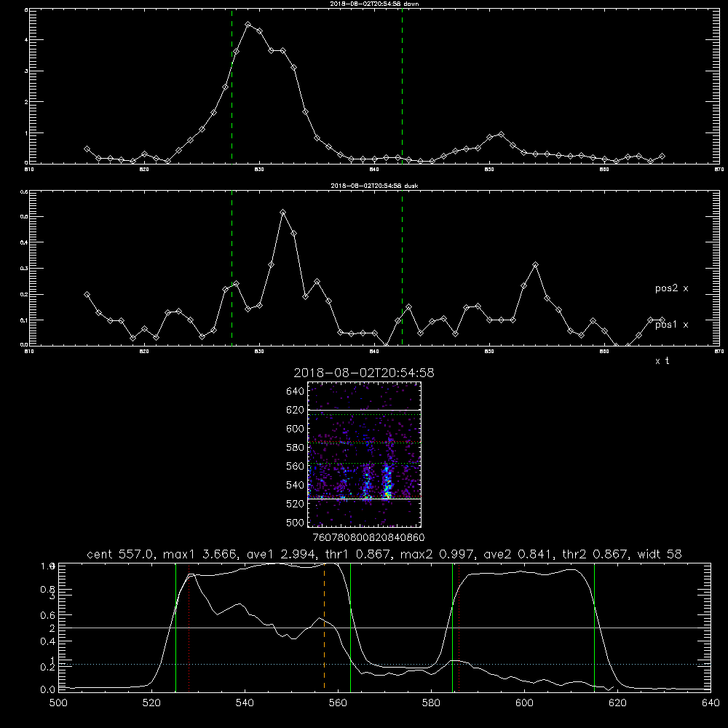The height and width of the screenshot is (728, 728).
Task: Select 'max2 0.997' in the statistics line
Action: point(438,554)
